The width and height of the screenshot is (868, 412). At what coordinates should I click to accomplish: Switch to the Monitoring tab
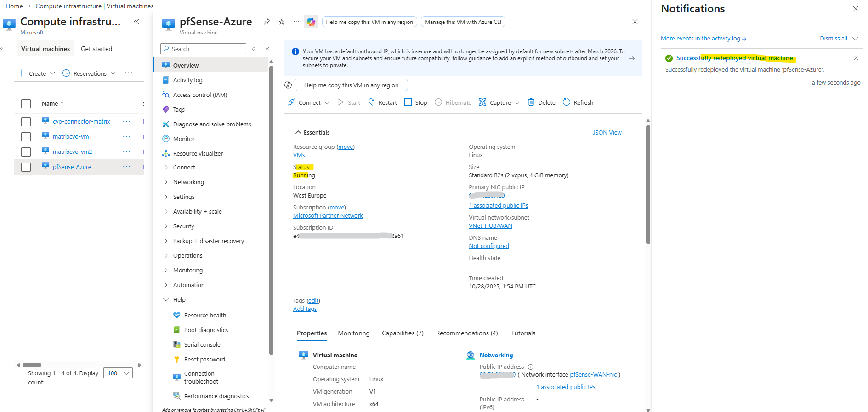point(353,333)
